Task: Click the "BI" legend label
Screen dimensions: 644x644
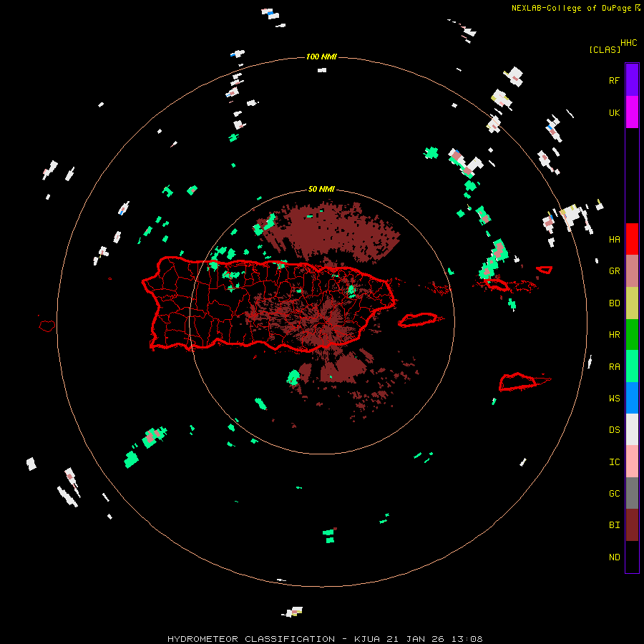Action: point(614,525)
